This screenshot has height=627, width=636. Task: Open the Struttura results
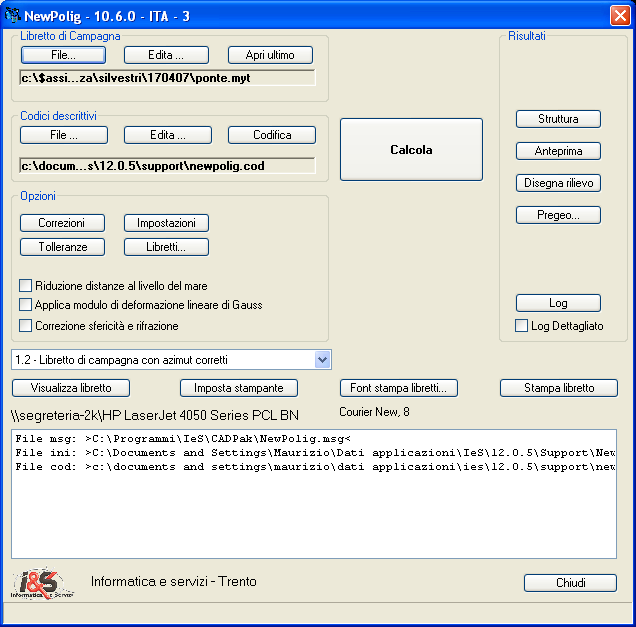558,119
